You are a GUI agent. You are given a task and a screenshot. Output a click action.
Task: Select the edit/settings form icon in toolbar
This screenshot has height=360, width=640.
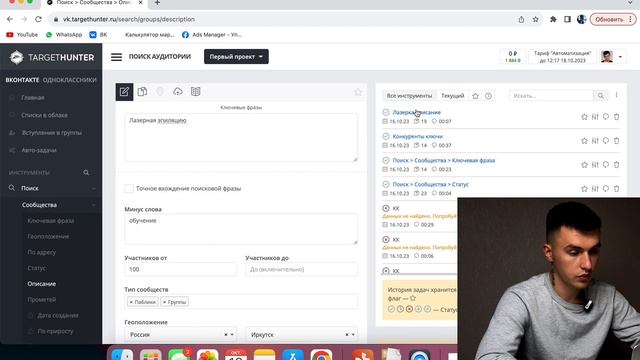point(124,92)
